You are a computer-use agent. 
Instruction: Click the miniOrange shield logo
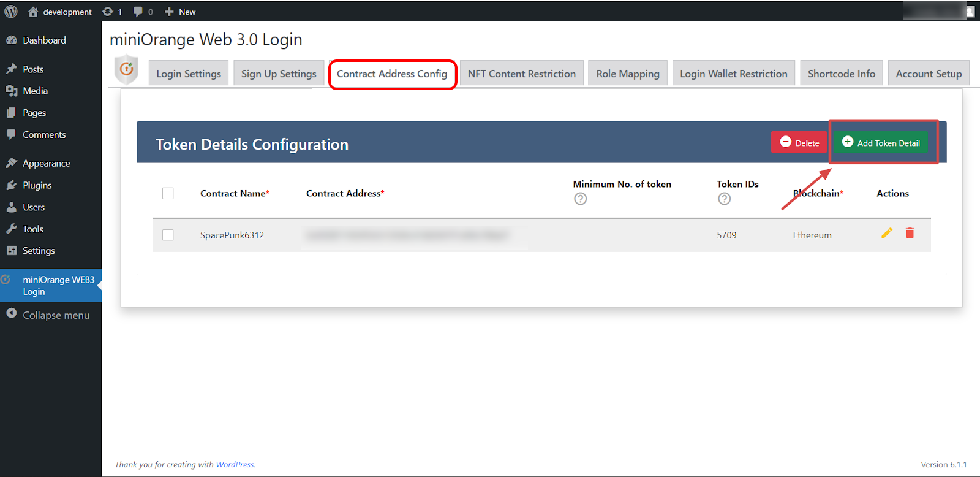point(127,70)
